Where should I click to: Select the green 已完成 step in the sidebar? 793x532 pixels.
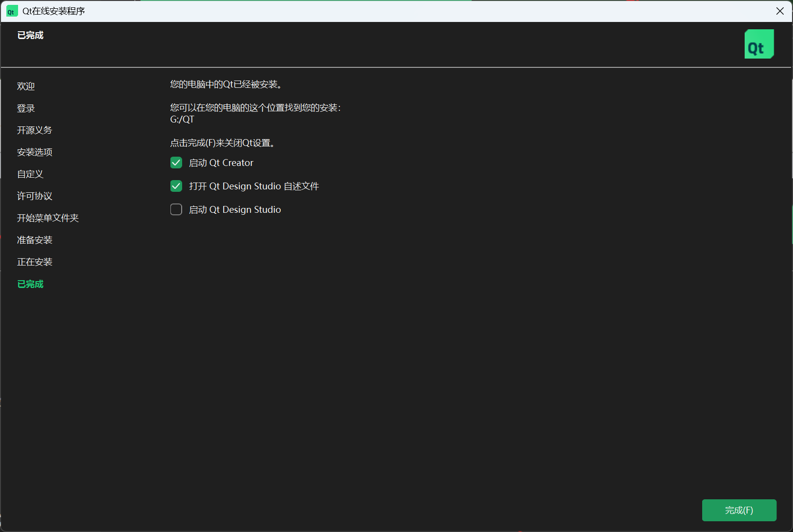point(30,284)
